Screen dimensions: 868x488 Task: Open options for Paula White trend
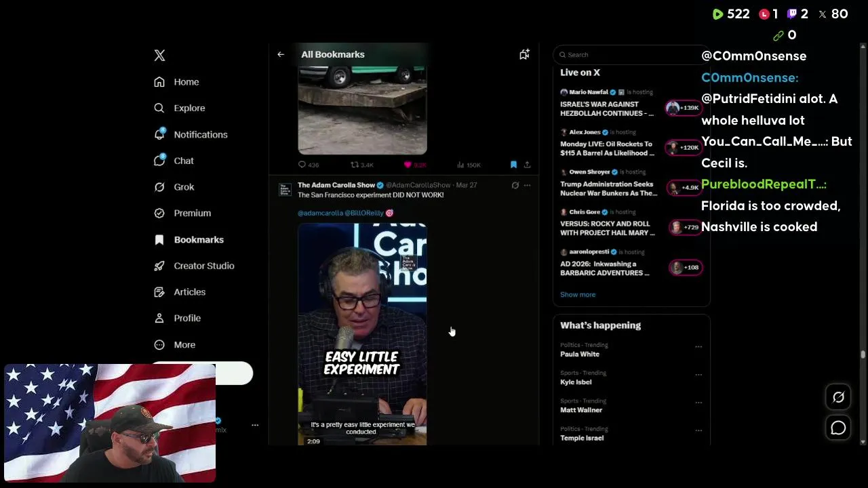698,346
